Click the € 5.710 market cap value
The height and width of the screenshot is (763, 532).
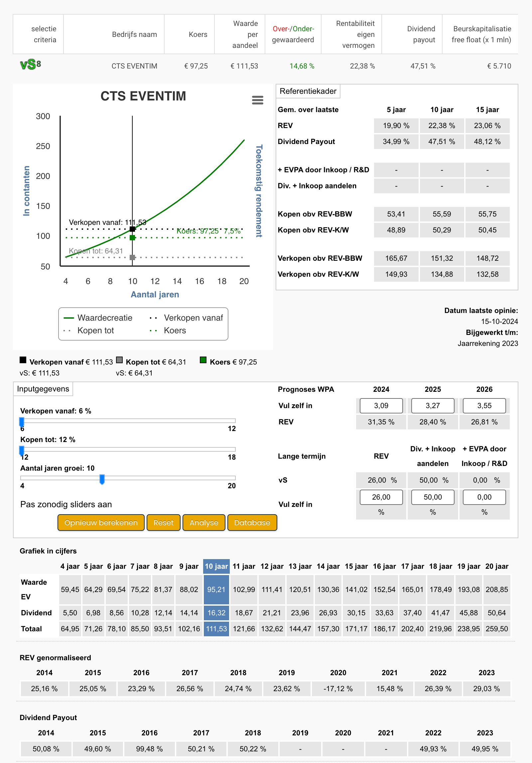pyautogui.click(x=499, y=66)
